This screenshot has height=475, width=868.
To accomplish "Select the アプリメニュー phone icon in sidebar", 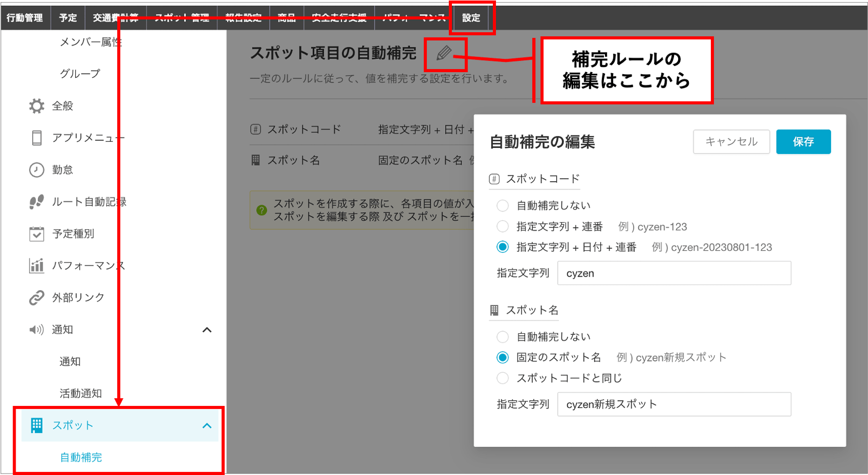I will (35, 137).
